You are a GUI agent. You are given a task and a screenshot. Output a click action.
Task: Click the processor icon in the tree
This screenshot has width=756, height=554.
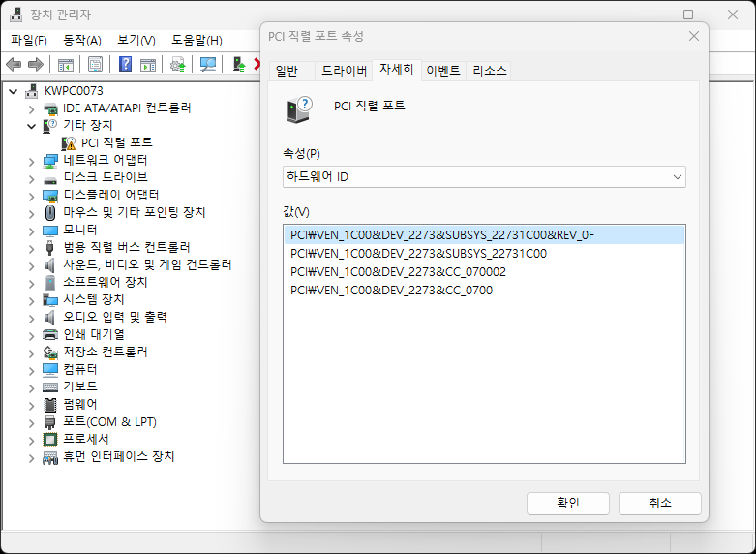pyautogui.click(x=50, y=440)
